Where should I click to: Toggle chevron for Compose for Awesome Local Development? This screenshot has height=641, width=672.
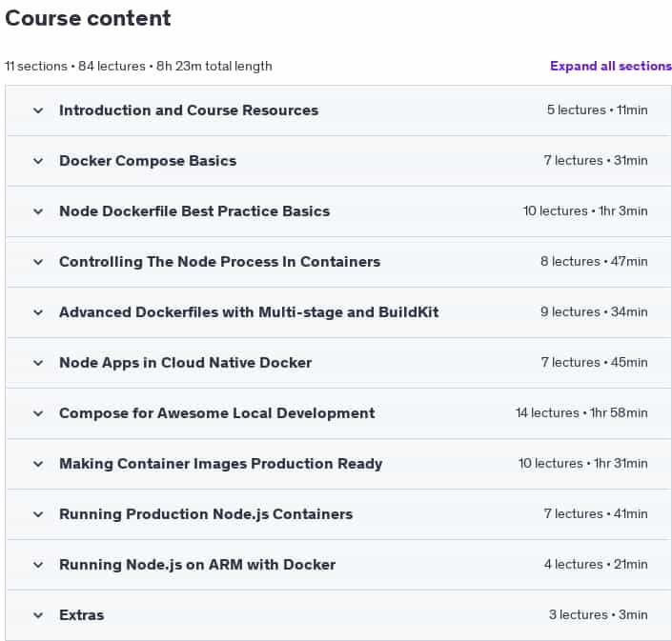(x=38, y=413)
